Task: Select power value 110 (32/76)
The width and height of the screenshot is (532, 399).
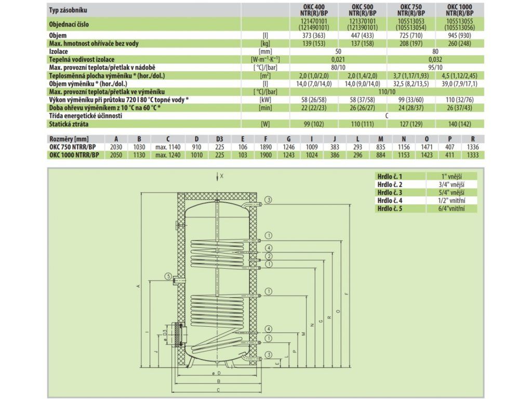Action: (459, 100)
